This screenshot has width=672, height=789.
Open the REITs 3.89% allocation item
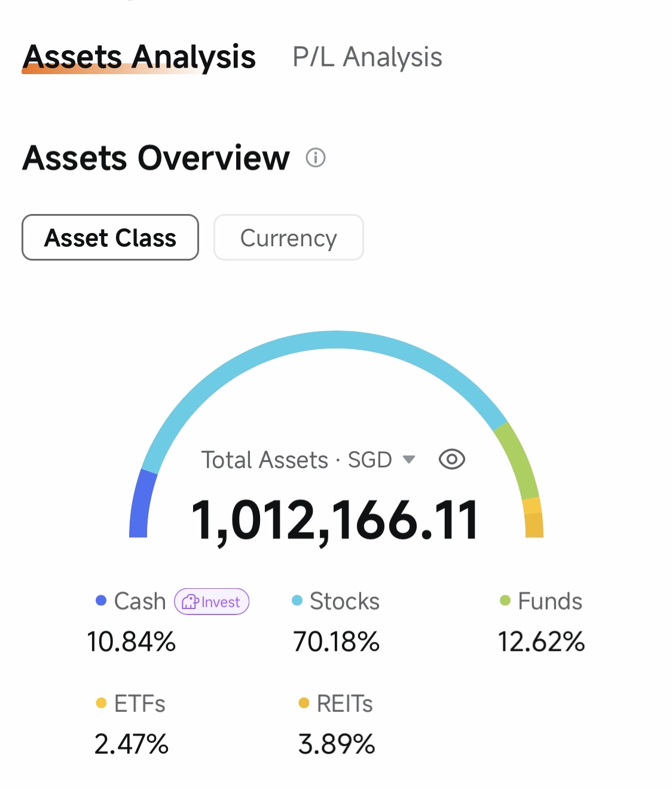pos(336,724)
